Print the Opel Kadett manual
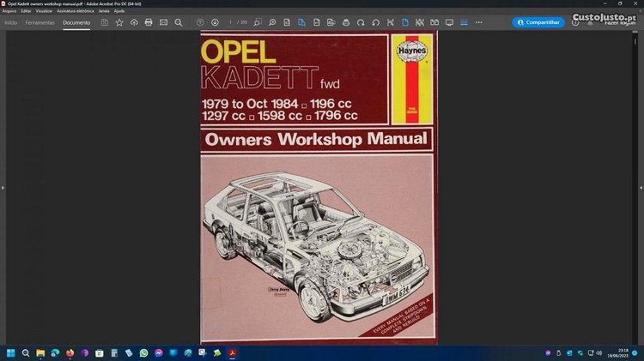Viewport: 644px width, 361px height. pos(149,22)
